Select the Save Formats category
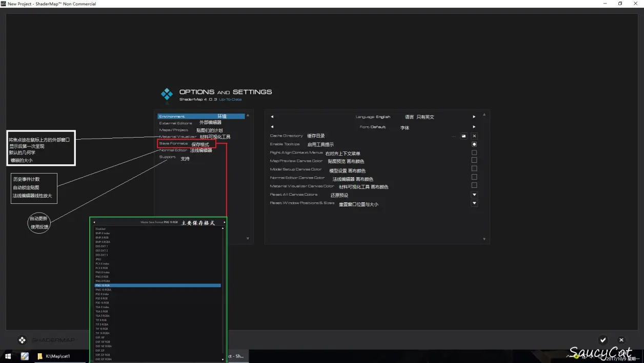644x363 pixels. click(x=173, y=143)
